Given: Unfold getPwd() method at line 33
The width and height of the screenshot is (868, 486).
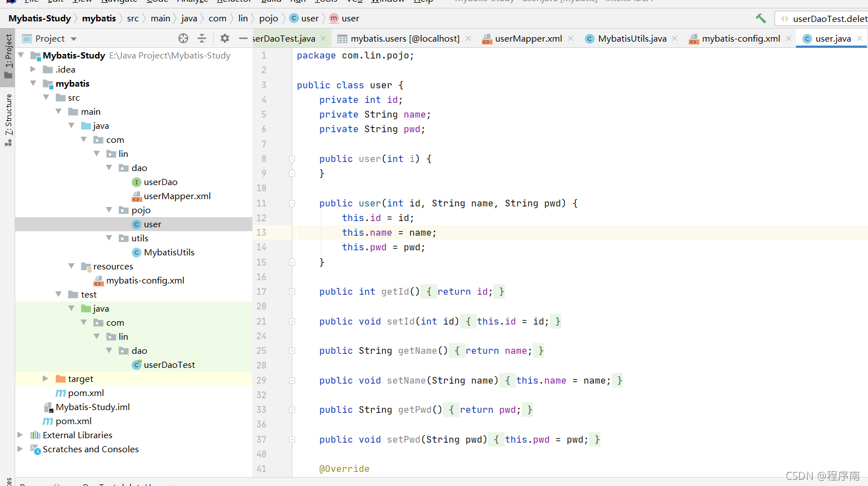Looking at the screenshot, I should pos(292,410).
